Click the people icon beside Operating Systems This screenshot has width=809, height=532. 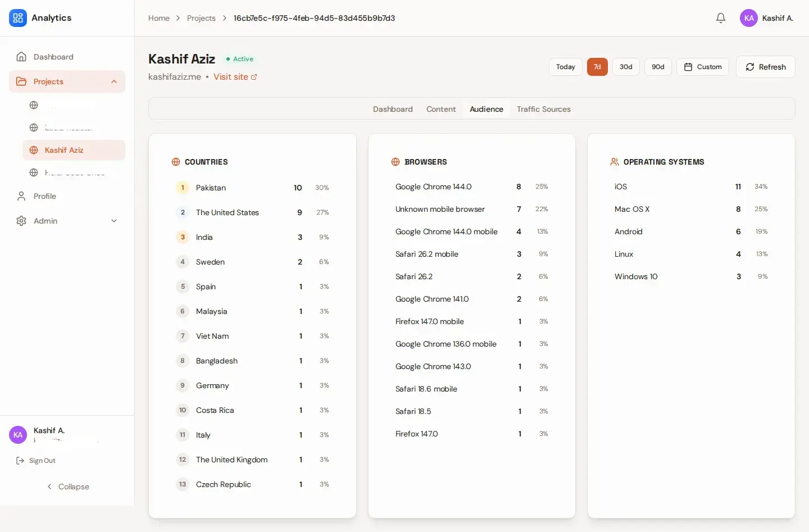coord(614,162)
